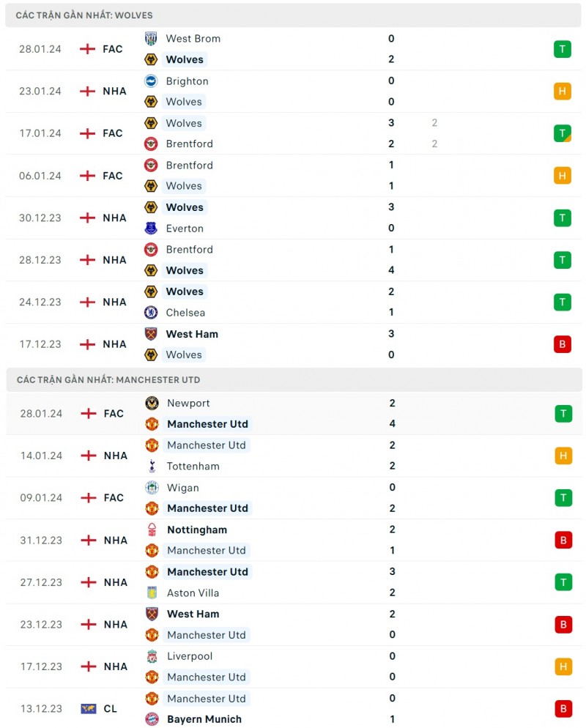
Task: Click the Brighton team logo
Action: pos(151,81)
